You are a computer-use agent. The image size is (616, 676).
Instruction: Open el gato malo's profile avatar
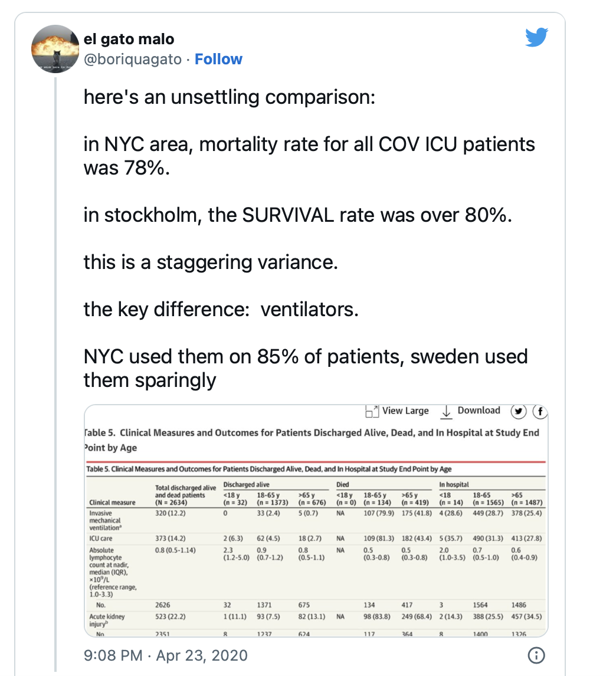click(55, 49)
